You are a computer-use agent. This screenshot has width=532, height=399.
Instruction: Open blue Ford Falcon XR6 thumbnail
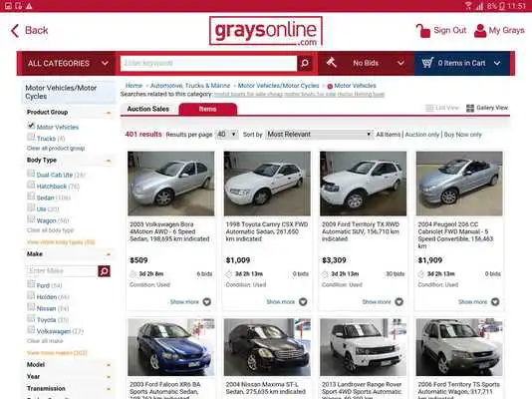pyautogui.click(x=171, y=347)
